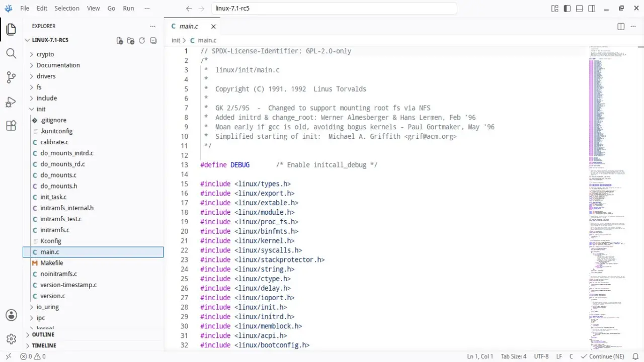Open the menu bar overflow ellipsis
Image resolution: width=644 pixels, height=362 pixels.
coord(147,9)
